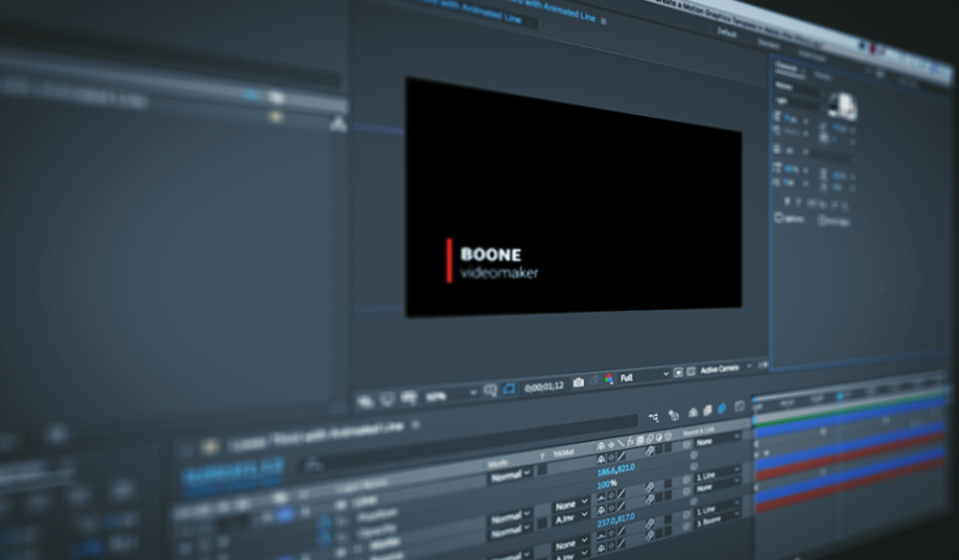Open the A.Inv track matte dropdown

(x=565, y=516)
